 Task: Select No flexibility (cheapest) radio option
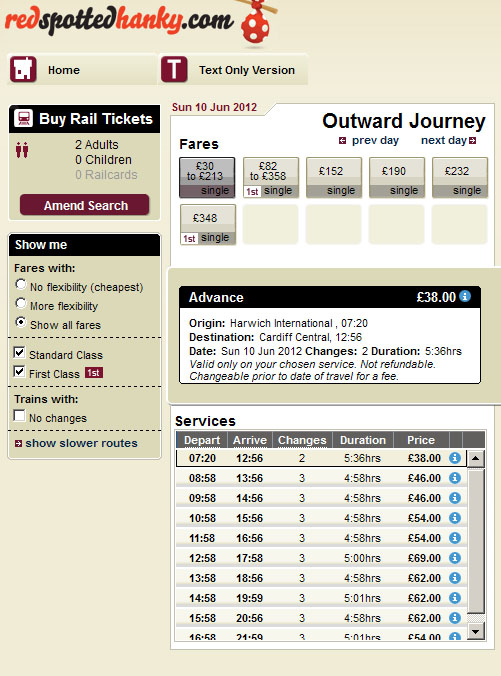click(20, 284)
